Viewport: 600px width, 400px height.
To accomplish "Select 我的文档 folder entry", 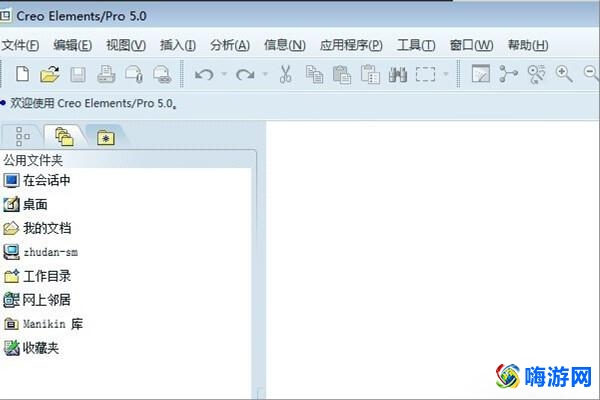I will click(x=37, y=228).
